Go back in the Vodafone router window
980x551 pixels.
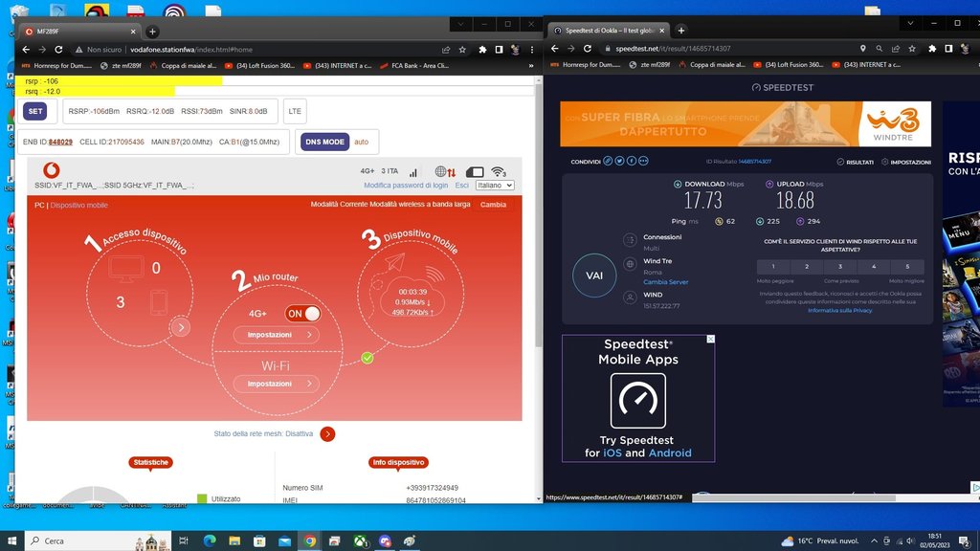click(26, 50)
